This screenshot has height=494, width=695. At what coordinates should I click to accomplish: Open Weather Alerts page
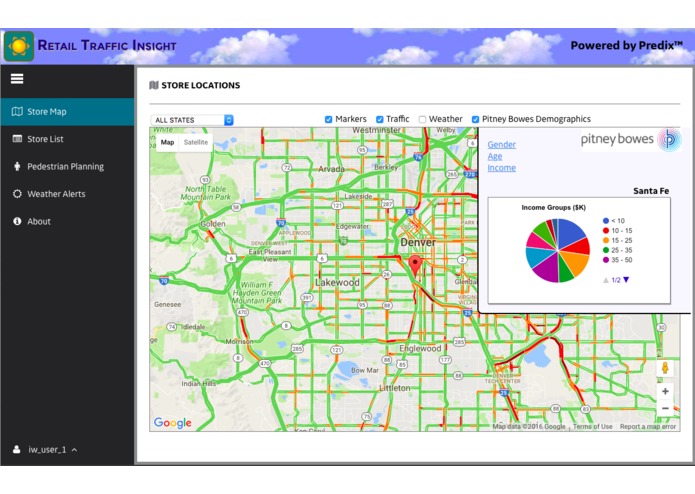point(67,194)
